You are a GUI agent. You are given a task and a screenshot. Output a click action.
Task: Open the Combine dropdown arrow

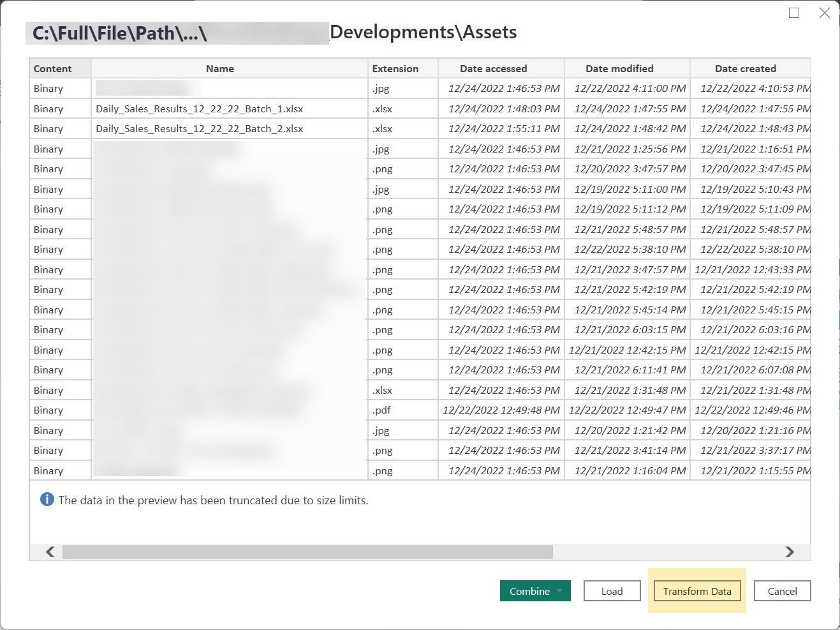point(559,591)
